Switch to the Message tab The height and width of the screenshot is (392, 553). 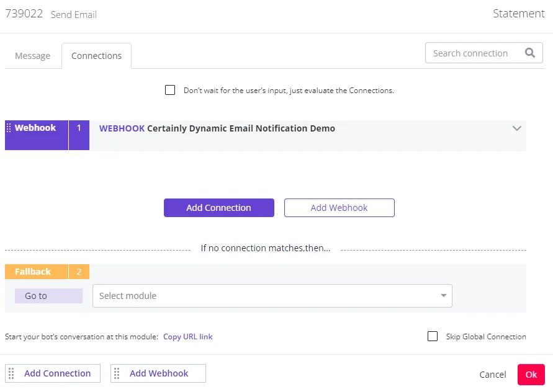coord(32,56)
